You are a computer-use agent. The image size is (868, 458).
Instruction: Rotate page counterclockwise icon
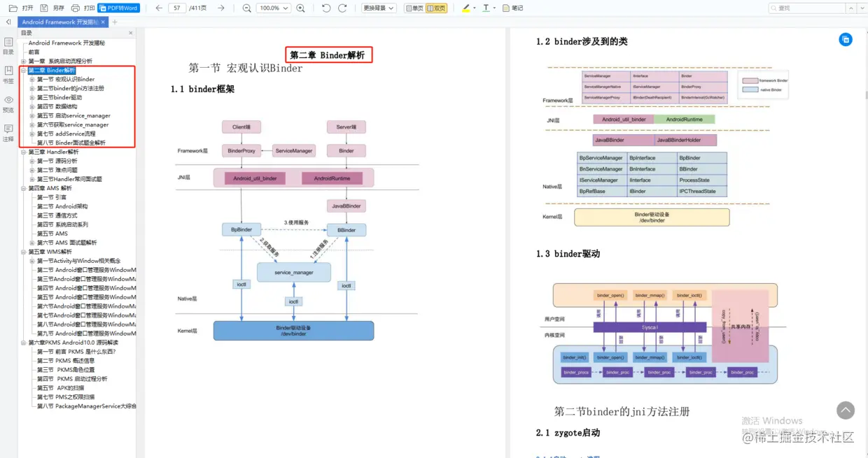point(326,8)
